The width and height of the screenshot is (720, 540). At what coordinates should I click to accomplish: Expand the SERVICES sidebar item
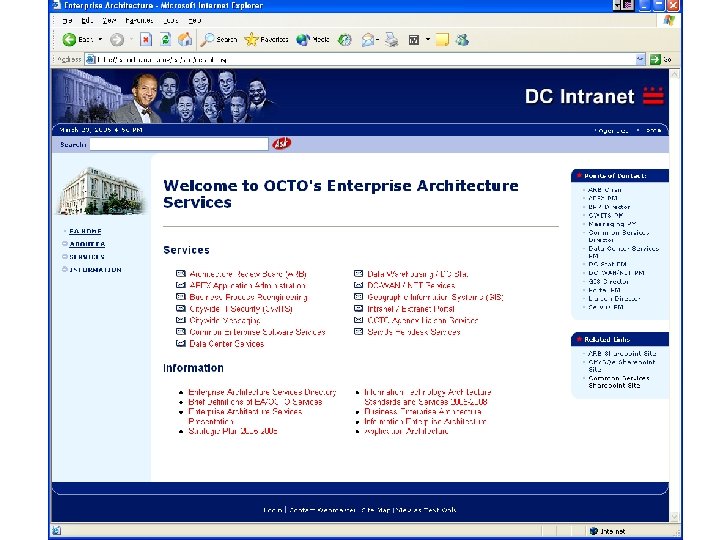click(65, 257)
